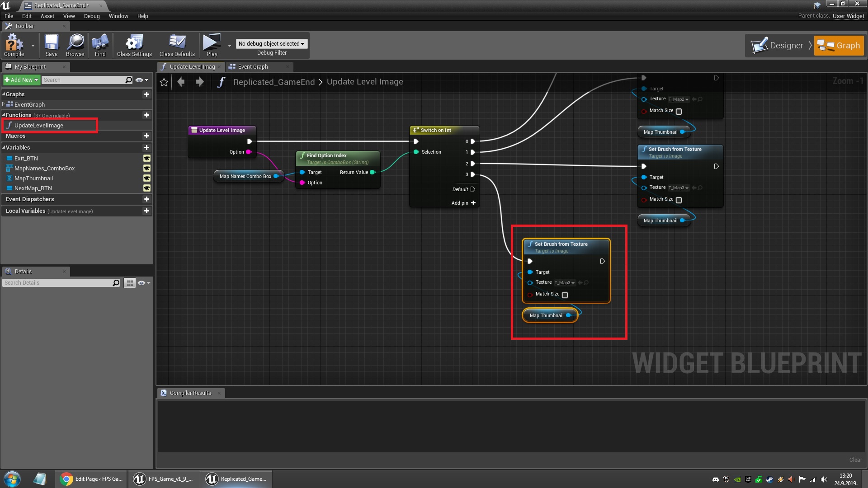
Task: Open the Asset menu
Action: coord(47,16)
